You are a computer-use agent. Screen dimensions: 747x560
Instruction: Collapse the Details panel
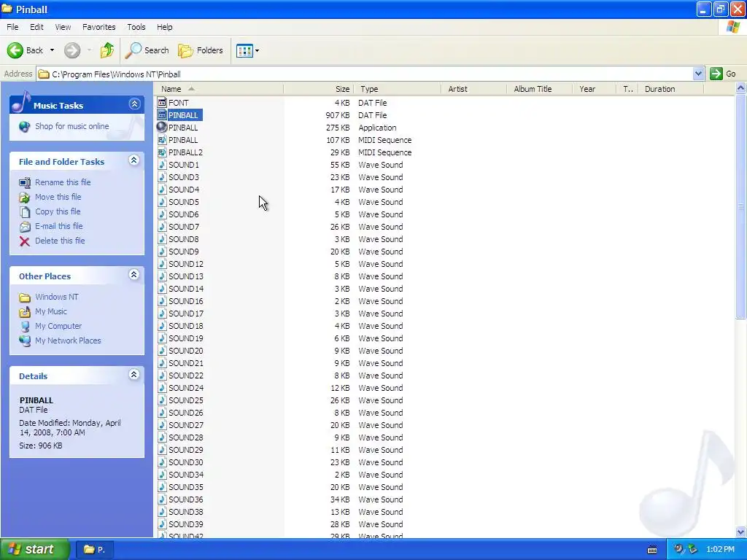click(134, 375)
